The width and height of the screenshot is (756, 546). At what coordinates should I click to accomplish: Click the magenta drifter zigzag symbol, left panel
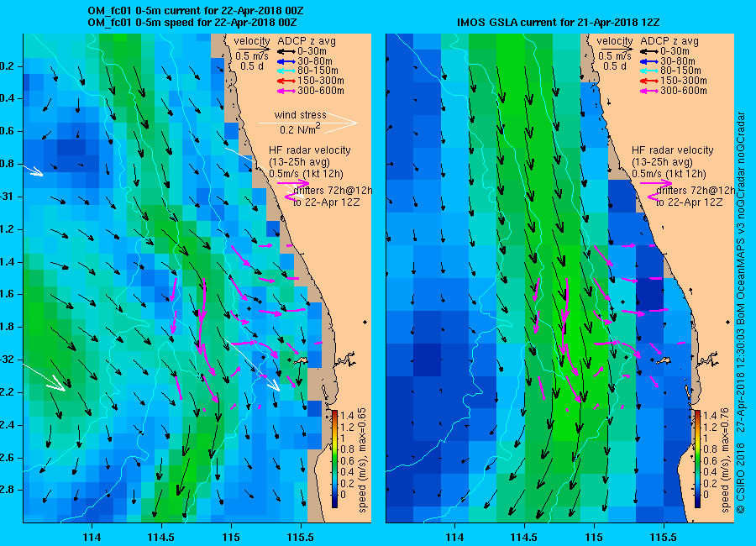[x=291, y=196]
